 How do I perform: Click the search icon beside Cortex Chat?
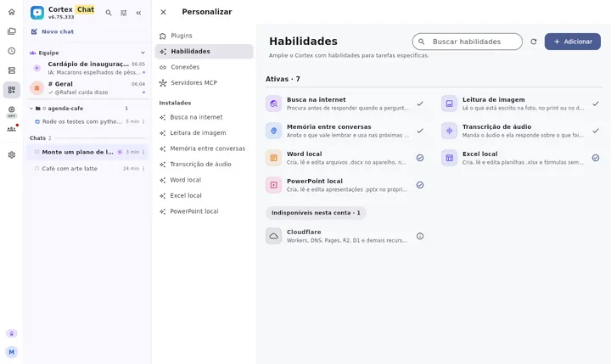tap(109, 13)
